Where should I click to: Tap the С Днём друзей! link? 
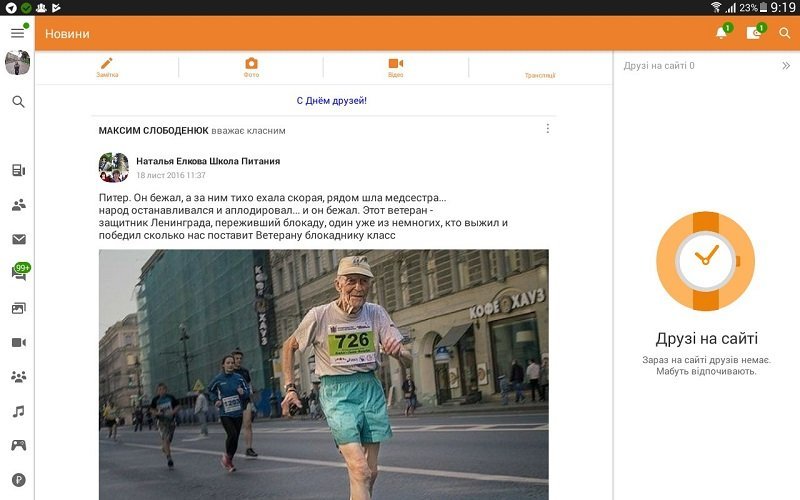331,100
